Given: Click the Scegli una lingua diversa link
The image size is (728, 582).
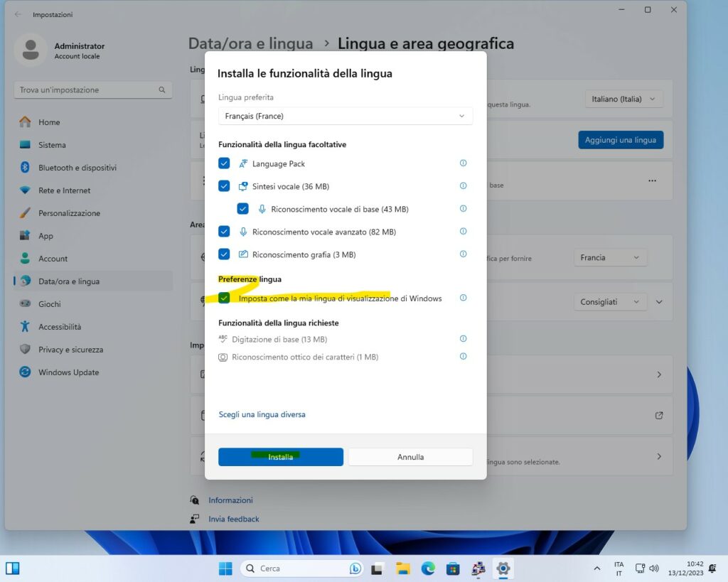Looking at the screenshot, I should [262, 414].
